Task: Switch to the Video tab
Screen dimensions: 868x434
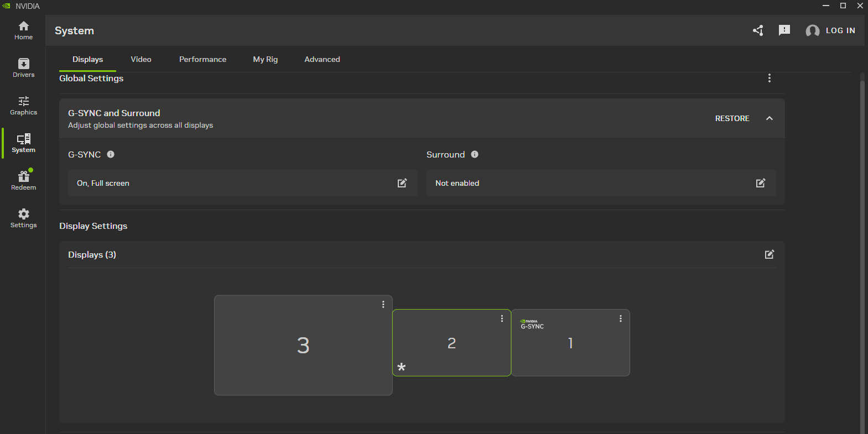Action: pyautogui.click(x=141, y=59)
